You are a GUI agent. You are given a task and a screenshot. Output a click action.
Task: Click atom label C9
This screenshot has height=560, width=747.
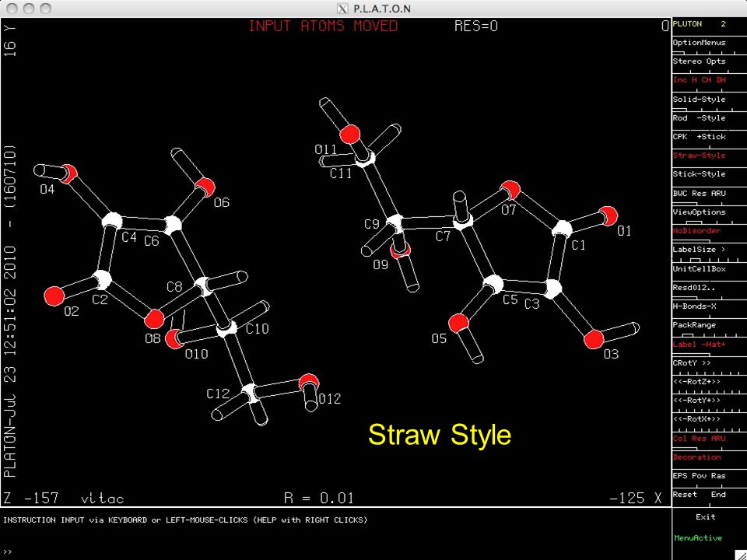click(x=372, y=224)
